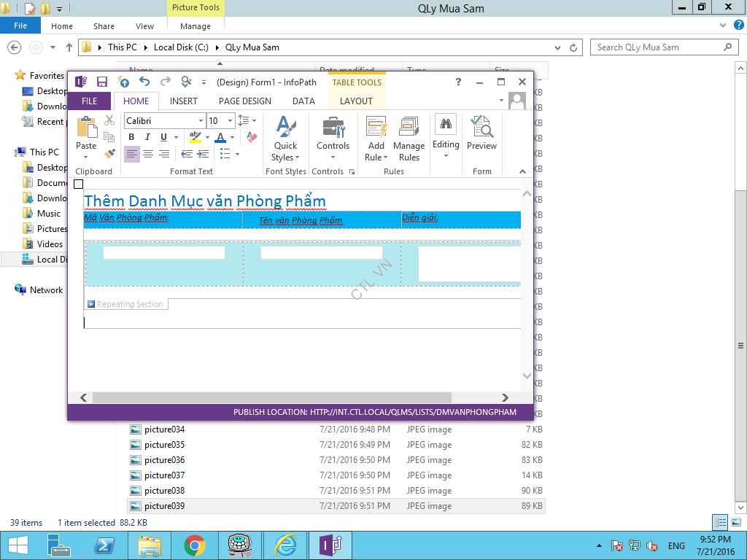Open the Calibri font name dropdown
The width and height of the screenshot is (747, 560).
pos(164,120)
